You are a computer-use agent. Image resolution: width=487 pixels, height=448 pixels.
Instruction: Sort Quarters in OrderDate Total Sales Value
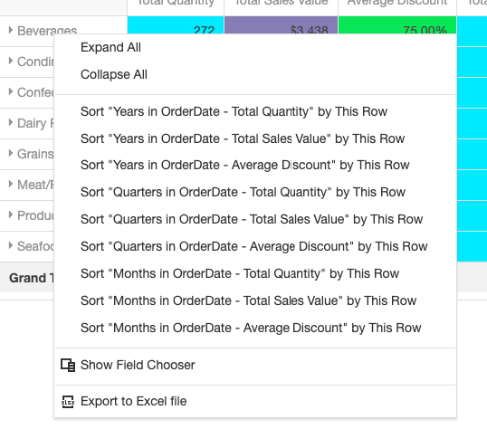click(255, 219)
